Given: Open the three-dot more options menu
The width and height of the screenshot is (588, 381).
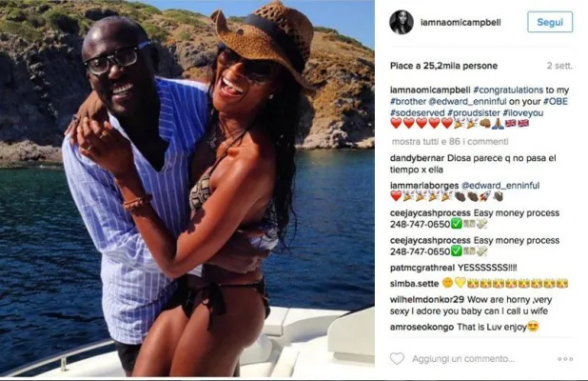Looking at the screenshot, I should click(565, 359).
